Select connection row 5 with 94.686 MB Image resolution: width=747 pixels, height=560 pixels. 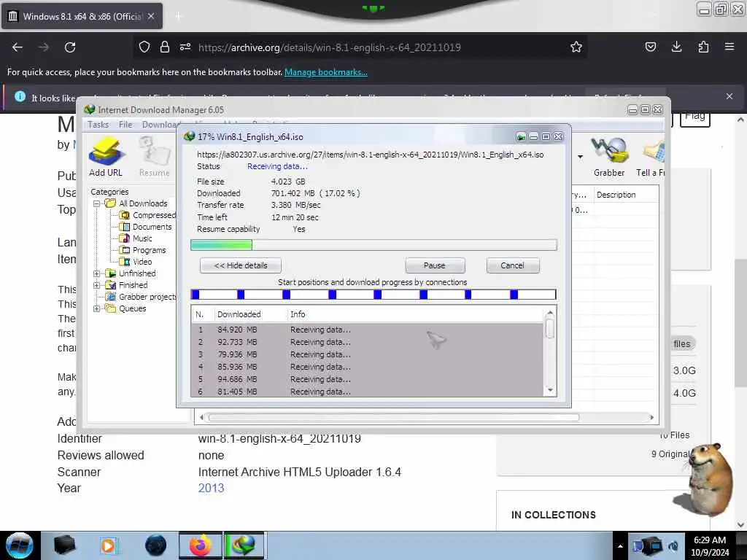pos(368,379)
